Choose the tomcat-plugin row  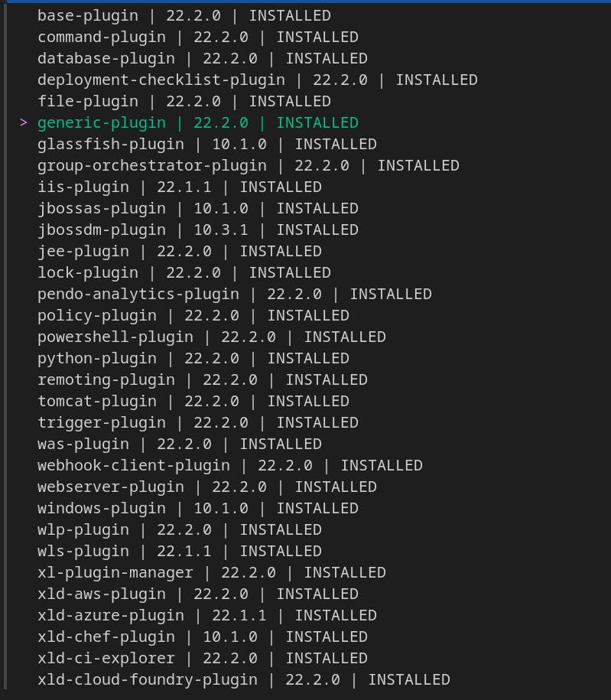point(193,401)
